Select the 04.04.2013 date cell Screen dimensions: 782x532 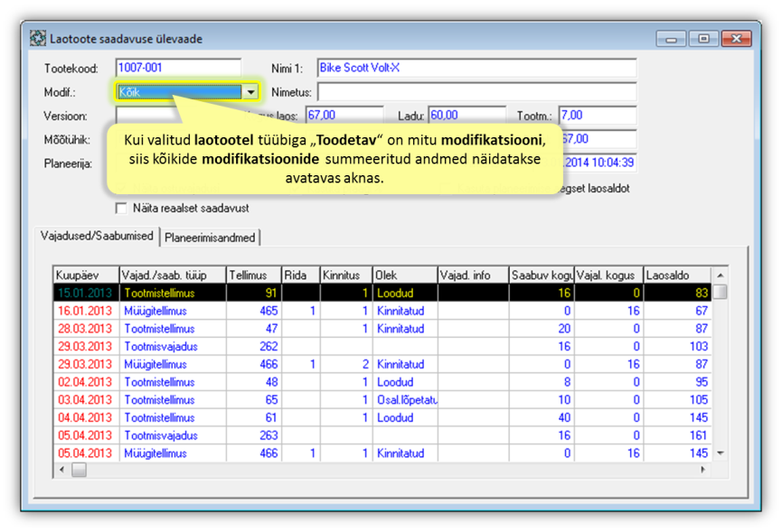tap(85, 418)
